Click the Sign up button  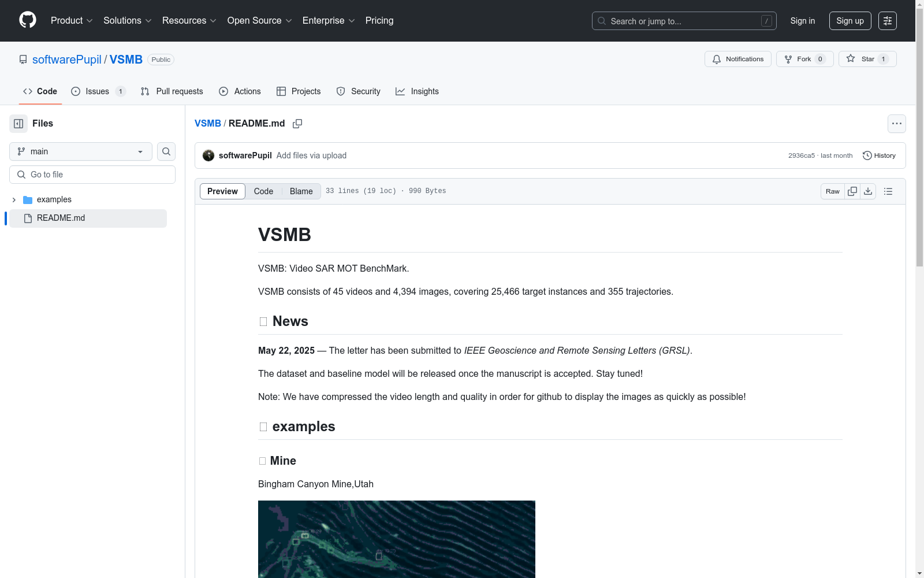point(850,21)
